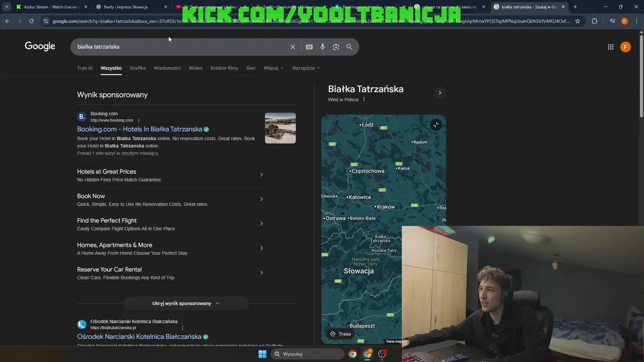
Task: Click the Trasa directions button on map
Action: click(x=340, y=334)
